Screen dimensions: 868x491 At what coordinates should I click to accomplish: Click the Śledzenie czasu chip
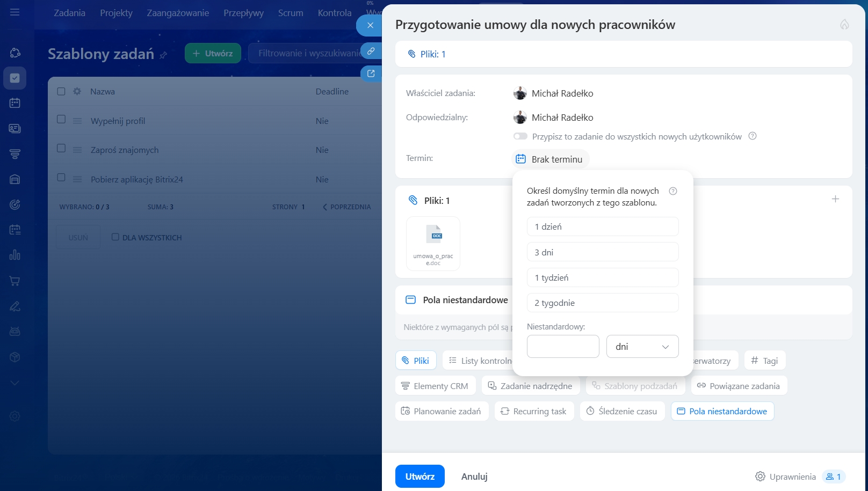[x=622, y=411]
